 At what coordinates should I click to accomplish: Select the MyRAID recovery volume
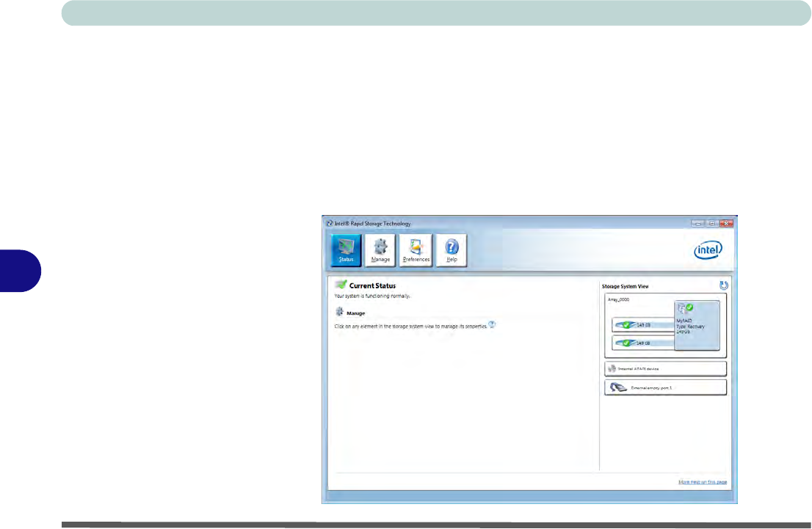tap(697, 325)
